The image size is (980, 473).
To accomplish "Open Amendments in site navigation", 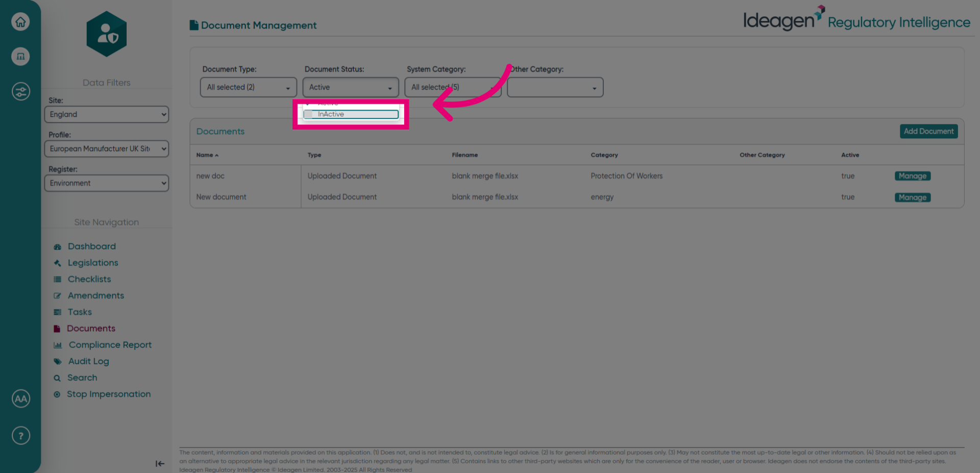I will tap(96, 295).
